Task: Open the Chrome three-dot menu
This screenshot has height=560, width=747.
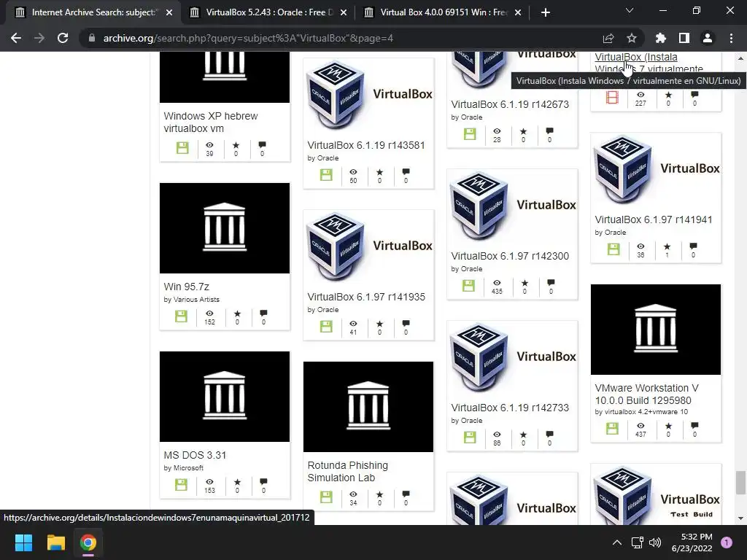Action: point(731,38)
